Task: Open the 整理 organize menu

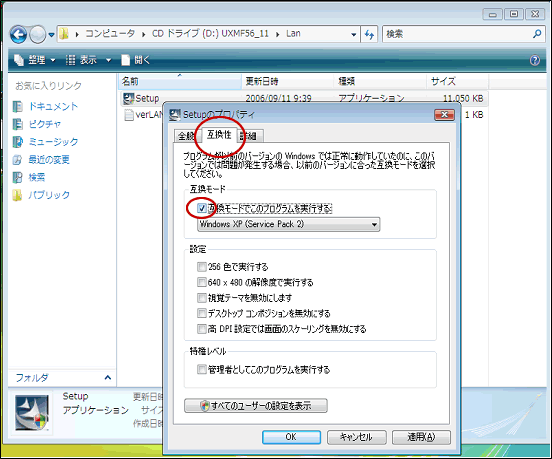Action: click(x=35, y=60)
